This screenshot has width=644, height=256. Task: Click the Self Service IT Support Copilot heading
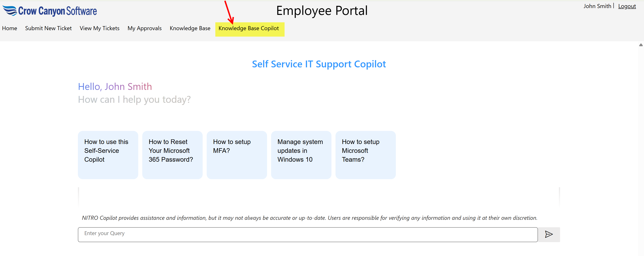(x=319, y=64)
